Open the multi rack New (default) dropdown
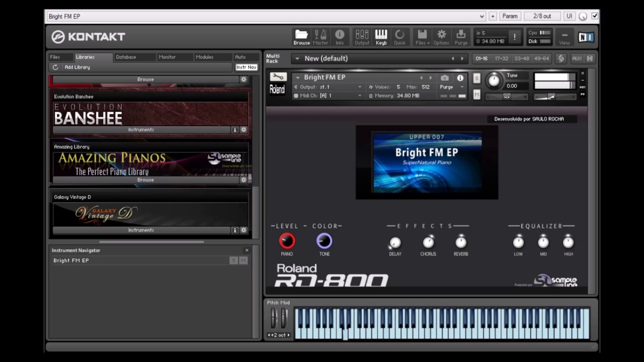This screenshot has height=362, width=644. 297,59
